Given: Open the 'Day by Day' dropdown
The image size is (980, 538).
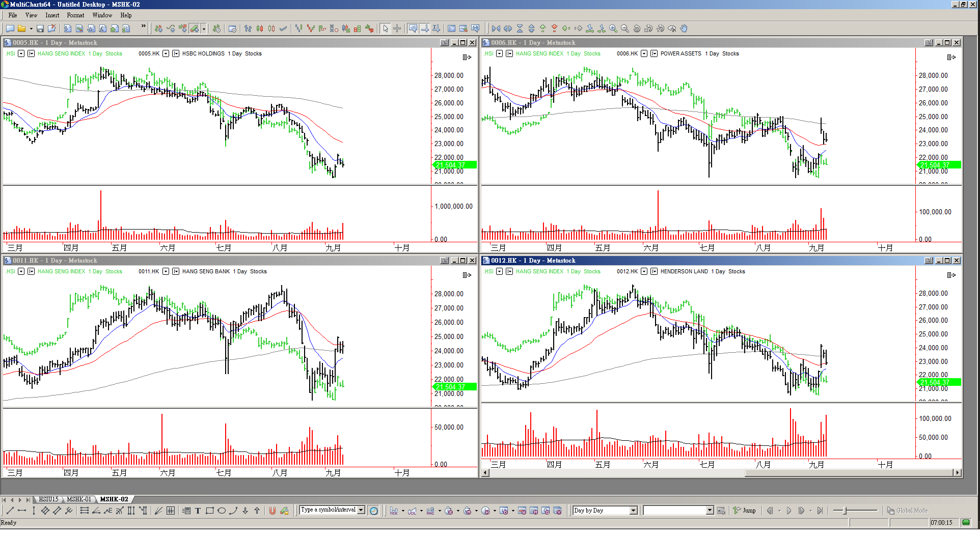Looking at the screenshot, I should (633, 511).
